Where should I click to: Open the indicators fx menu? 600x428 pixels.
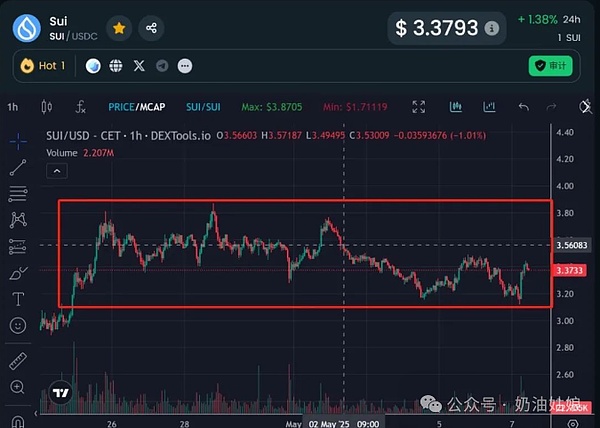tap(81, 107)
